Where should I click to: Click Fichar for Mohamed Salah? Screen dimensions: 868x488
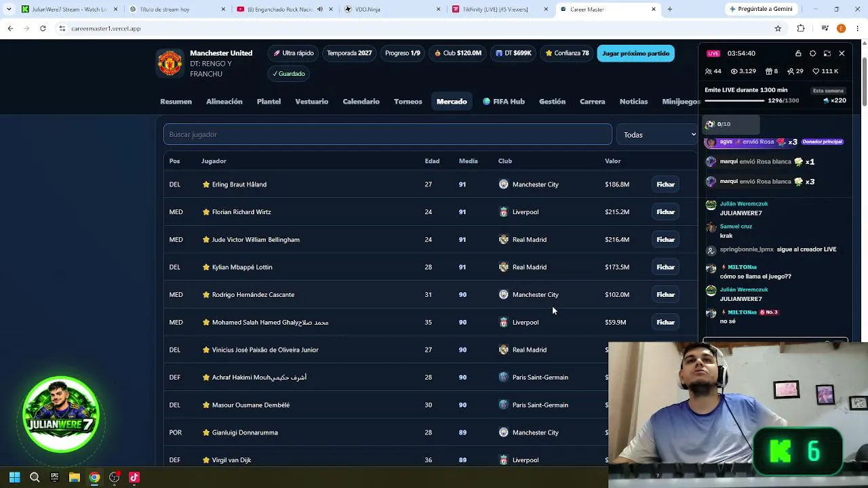point(665,323)
